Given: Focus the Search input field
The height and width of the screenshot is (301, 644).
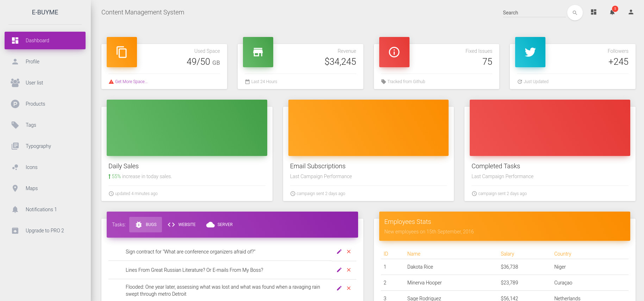Looking at the screenshot, I should [x=533, y=13].
